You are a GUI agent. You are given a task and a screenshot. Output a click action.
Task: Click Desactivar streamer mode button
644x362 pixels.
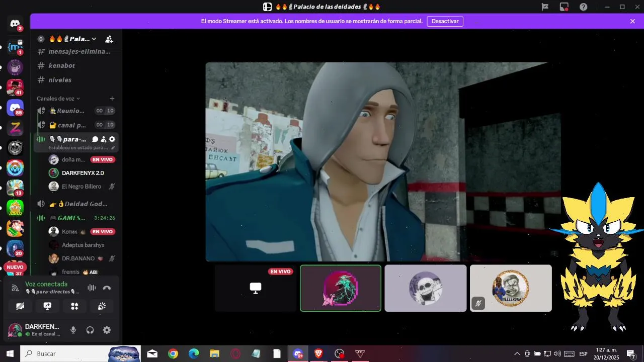pyautogui.click(x=445, y=21)
